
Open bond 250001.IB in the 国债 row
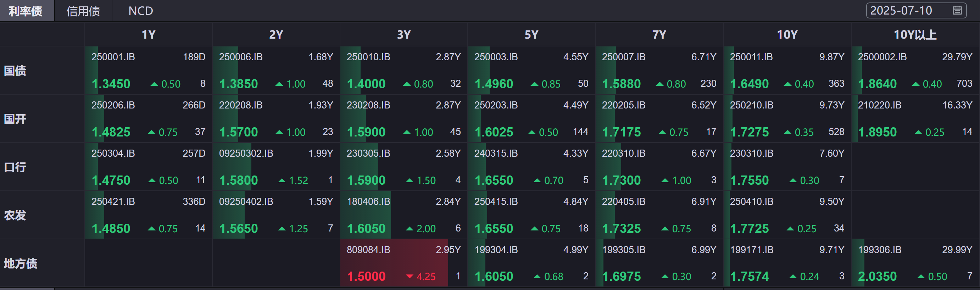point(113,57)
